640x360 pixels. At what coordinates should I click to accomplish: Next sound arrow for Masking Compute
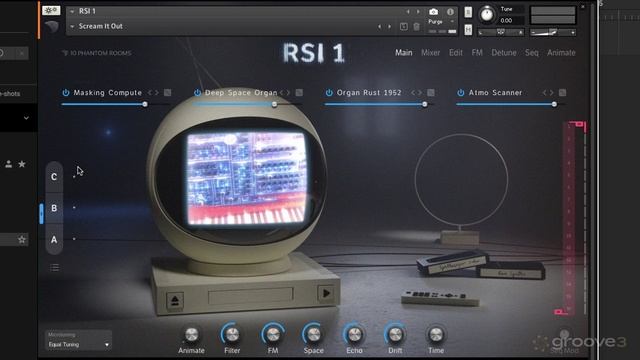coord(157,93)
